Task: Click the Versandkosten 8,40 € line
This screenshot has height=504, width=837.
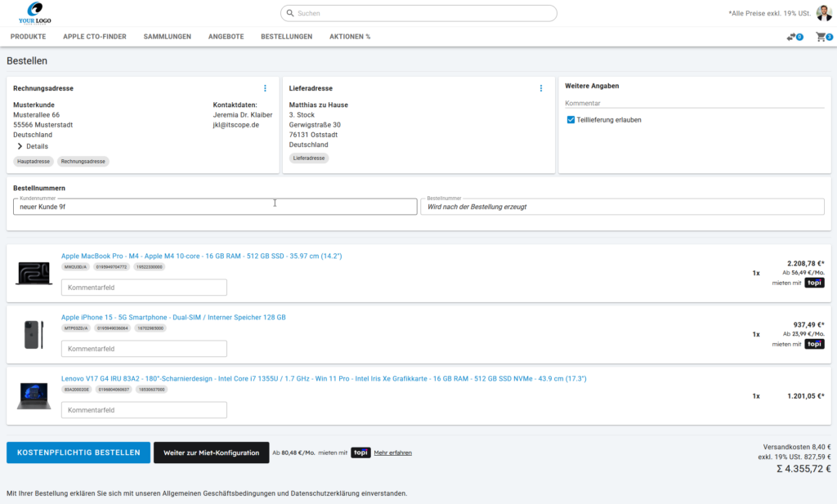Action: 797,447
